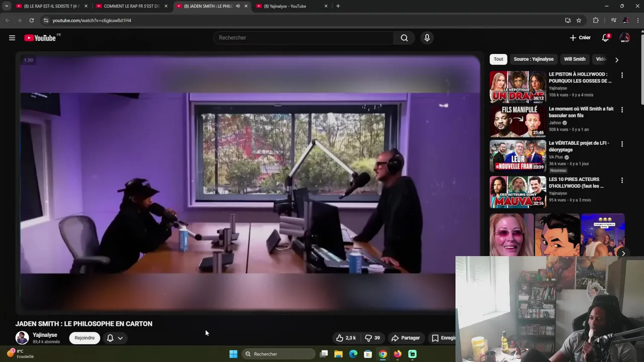Open the YouTube hamburger guide menu
The height and width of the screenshot is (362, 644).
coord(12,38)
